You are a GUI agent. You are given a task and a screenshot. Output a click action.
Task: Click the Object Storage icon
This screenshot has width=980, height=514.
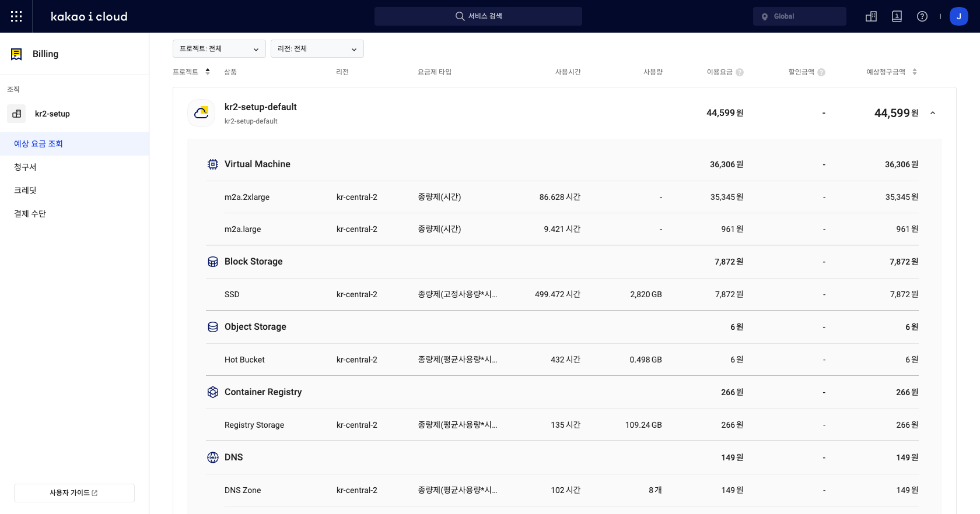point(213,327)
